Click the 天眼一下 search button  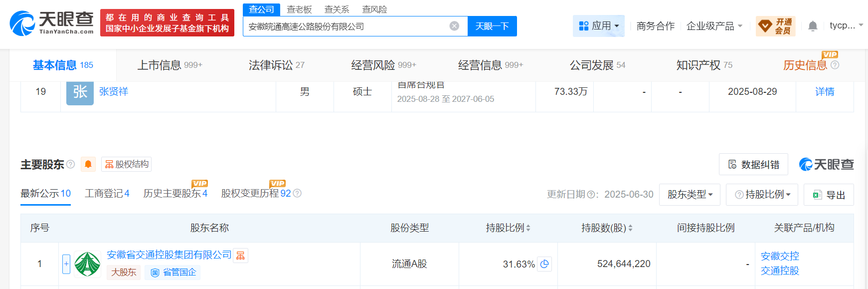coord(492,26)
